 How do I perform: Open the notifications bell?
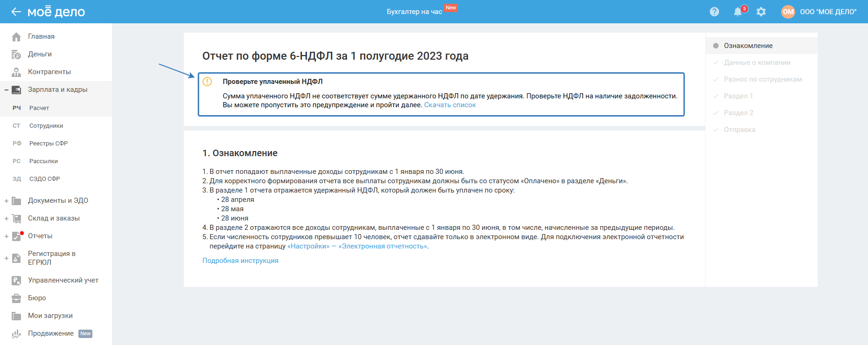[x=738, y=12]
